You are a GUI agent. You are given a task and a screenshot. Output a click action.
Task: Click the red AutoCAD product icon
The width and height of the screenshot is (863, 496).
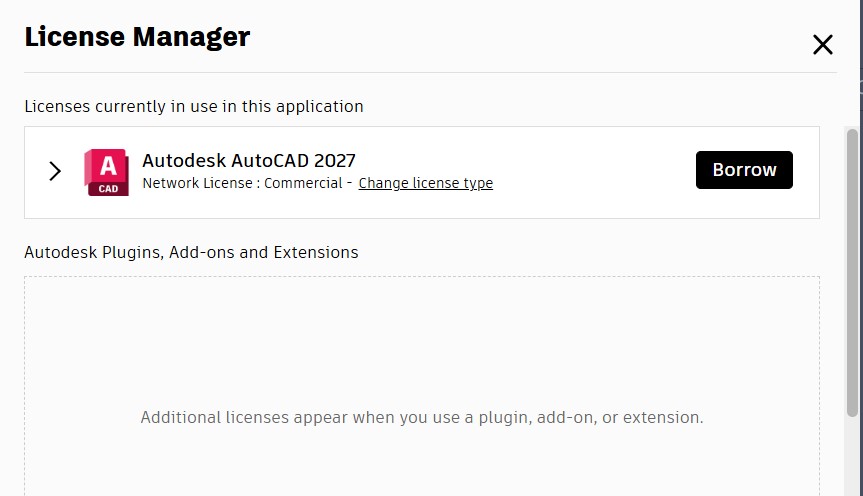click(x=106, y=172)
